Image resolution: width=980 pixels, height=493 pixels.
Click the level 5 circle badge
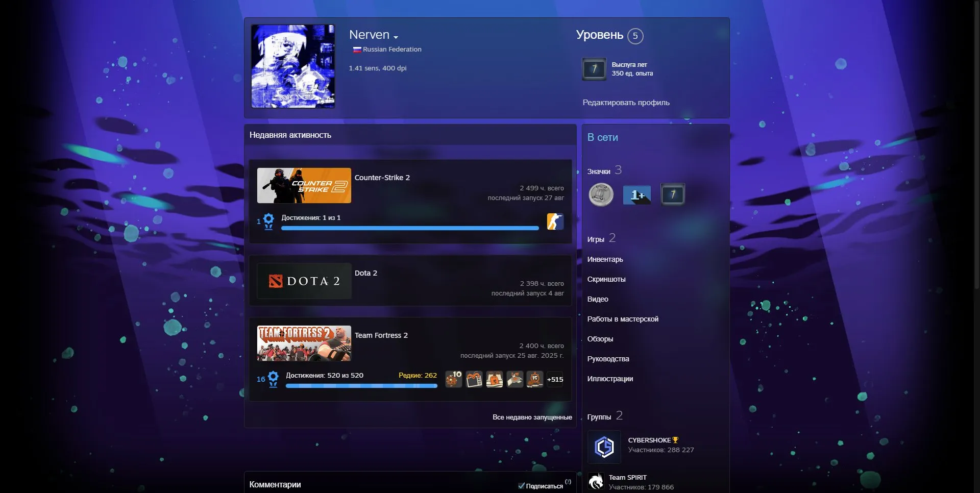click(635, 36)
